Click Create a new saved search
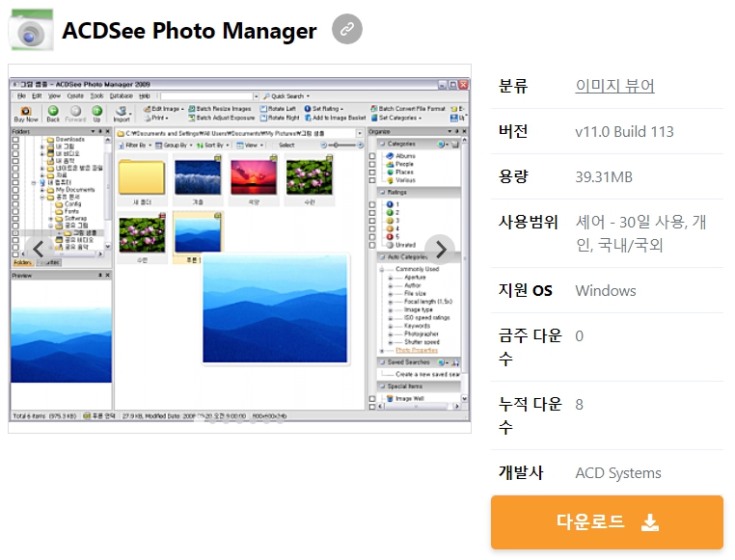 [x=427, y=375]
